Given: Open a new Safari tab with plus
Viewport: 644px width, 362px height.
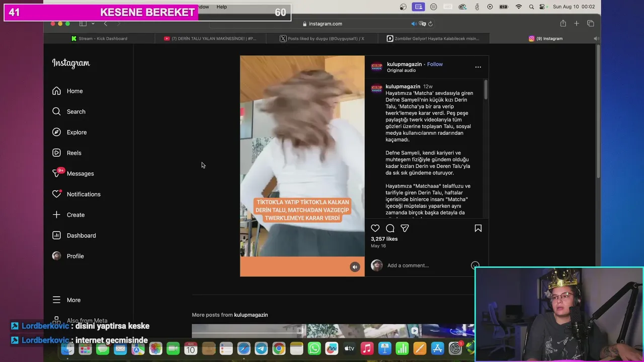Looking at the screenshot, I should [x=577, y=24].
